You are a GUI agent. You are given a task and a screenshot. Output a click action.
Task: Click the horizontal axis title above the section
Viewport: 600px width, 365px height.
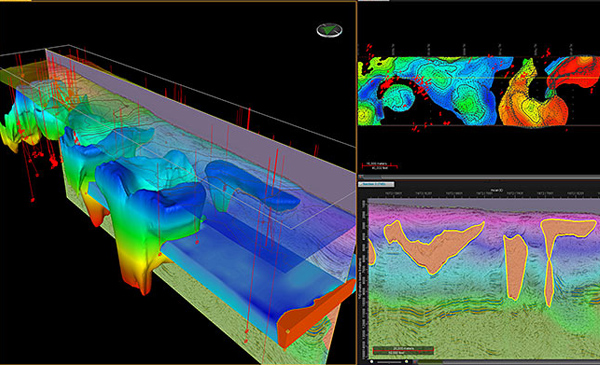click(x=496, y=190)
